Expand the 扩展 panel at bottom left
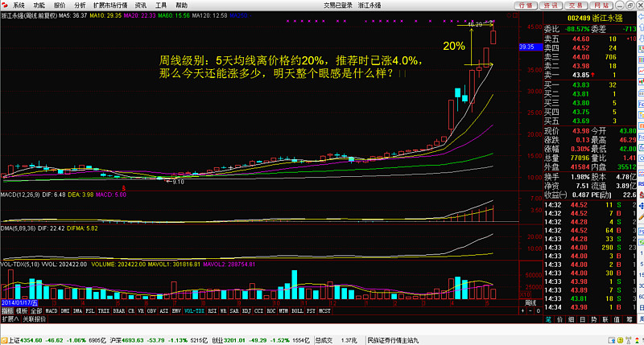This screenshot has width=644, height=345. pyautogui.click(x=9, y=318)
